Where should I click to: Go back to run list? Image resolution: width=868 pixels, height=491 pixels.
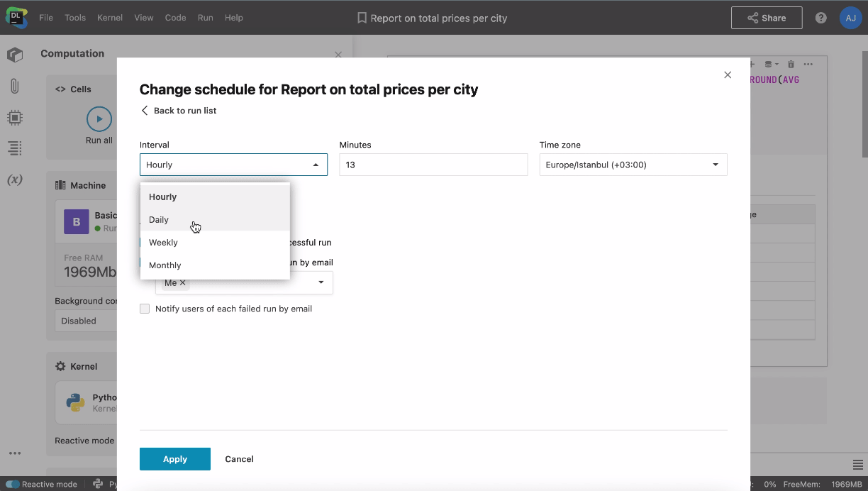179,111
